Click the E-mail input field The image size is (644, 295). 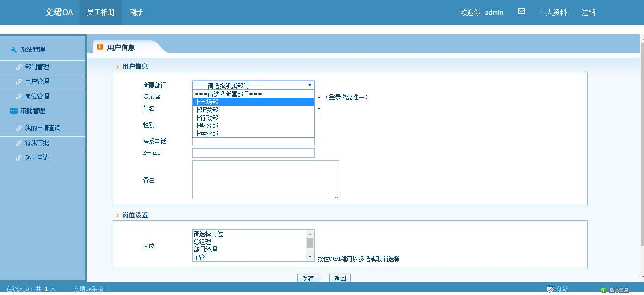coord(253,153)
